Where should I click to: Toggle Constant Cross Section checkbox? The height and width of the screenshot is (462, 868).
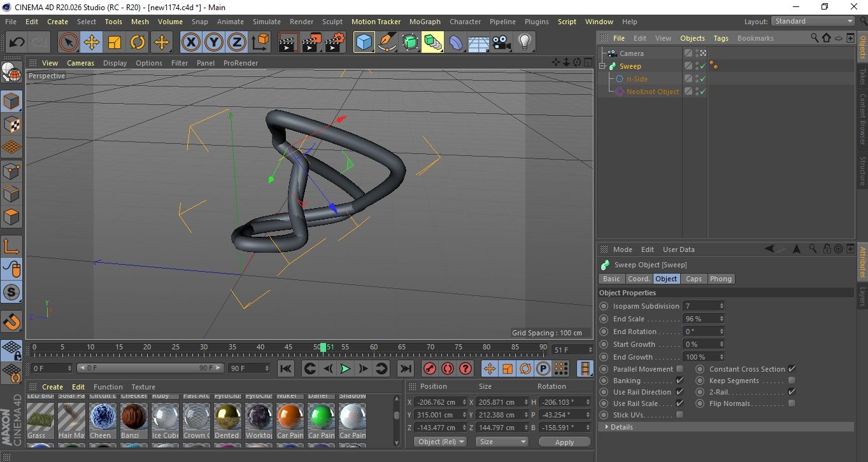pos(792,369)
